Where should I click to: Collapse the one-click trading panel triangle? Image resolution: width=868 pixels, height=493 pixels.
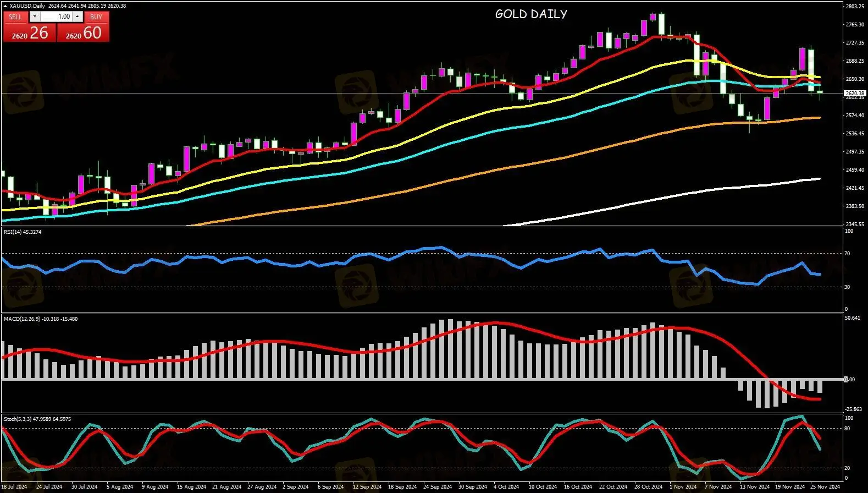[5, 6]
